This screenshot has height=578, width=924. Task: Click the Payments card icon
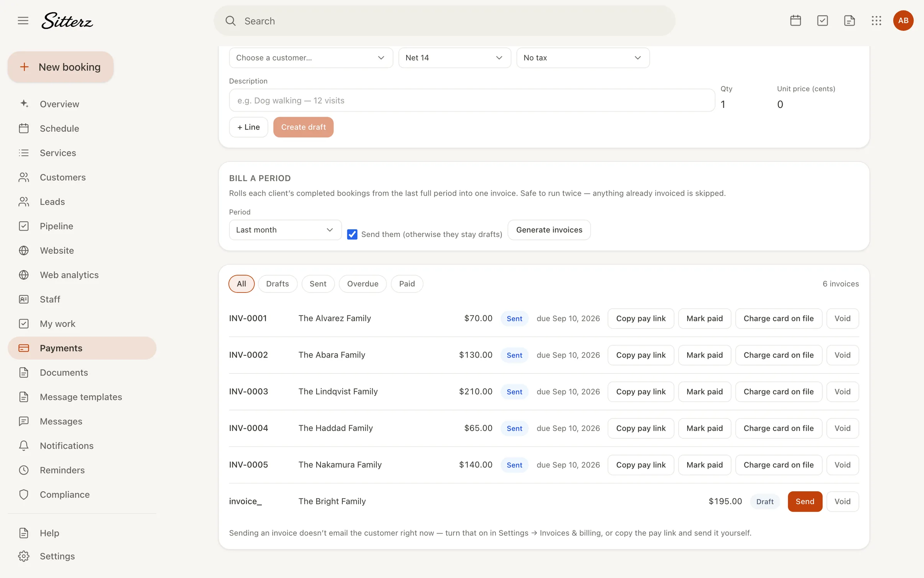click(x=24, y=348)
